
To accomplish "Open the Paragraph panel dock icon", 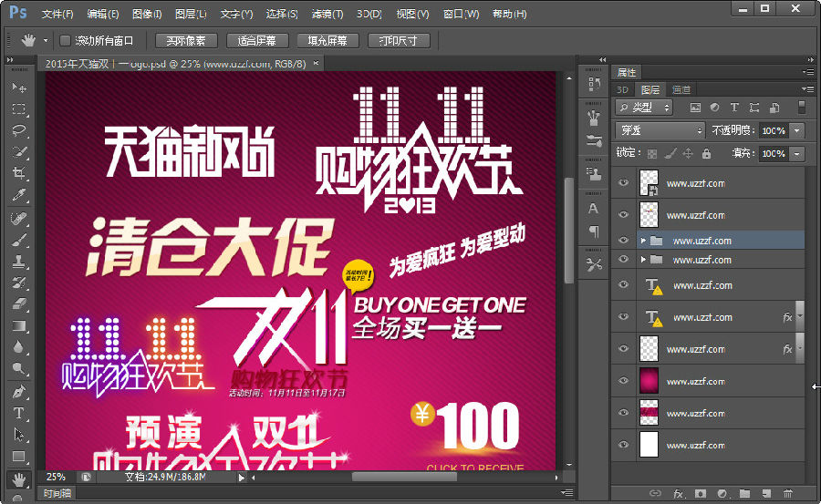I will [x=594, y=231].
